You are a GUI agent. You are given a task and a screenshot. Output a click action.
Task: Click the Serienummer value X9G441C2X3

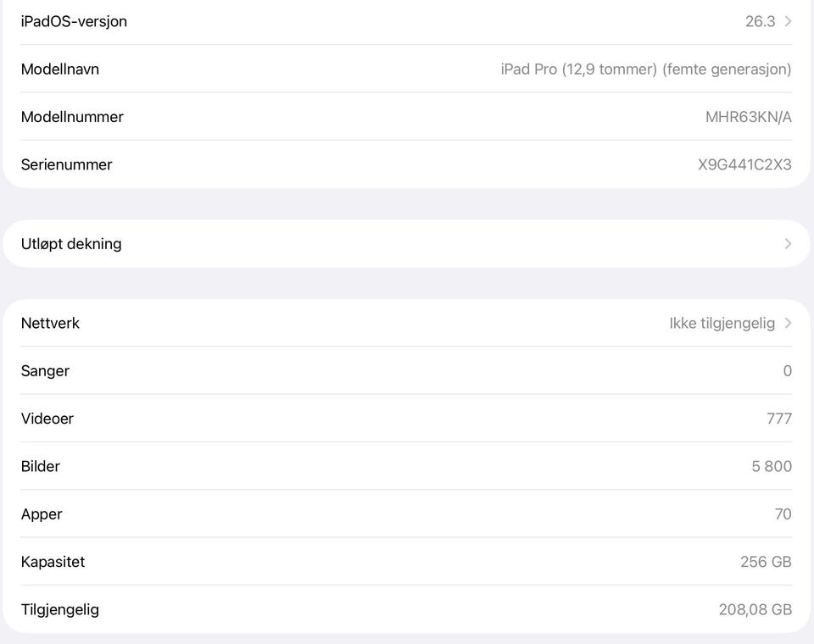pos(744,164)
